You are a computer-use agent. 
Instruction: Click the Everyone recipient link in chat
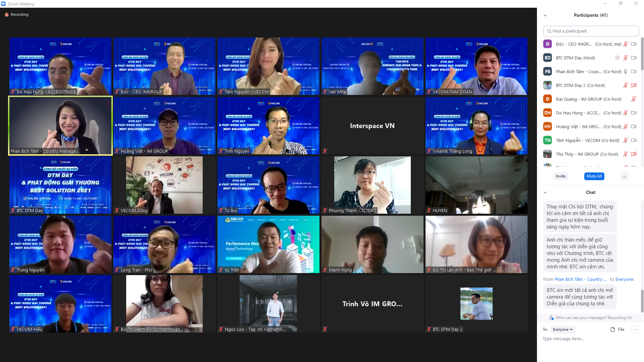(625, 279)
